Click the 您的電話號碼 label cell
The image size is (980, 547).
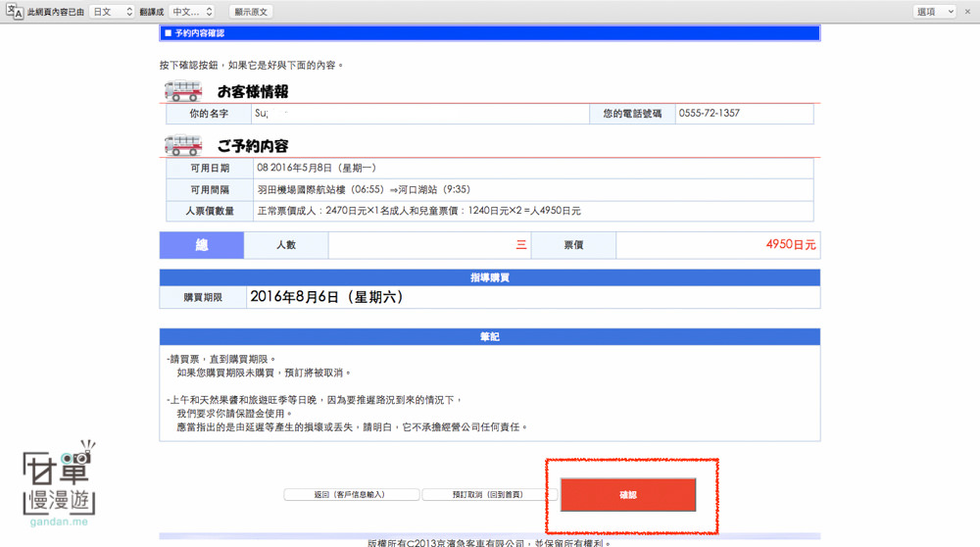pyautogui.click(x=632, y=113)
